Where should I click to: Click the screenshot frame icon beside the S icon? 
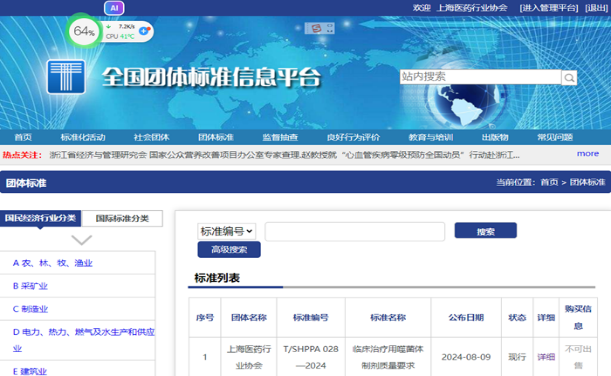click(x=330, y=28)
